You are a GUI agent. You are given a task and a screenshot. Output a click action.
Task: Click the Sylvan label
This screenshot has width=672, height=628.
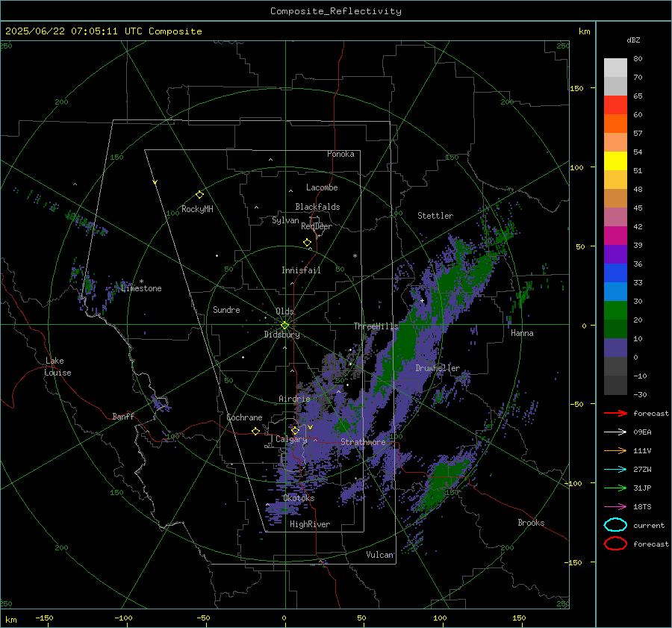pos(285,220)
